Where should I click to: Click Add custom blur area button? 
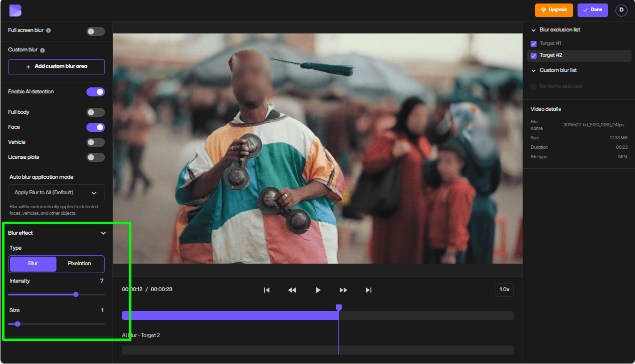pyautogui.click(x=56, y=66)
